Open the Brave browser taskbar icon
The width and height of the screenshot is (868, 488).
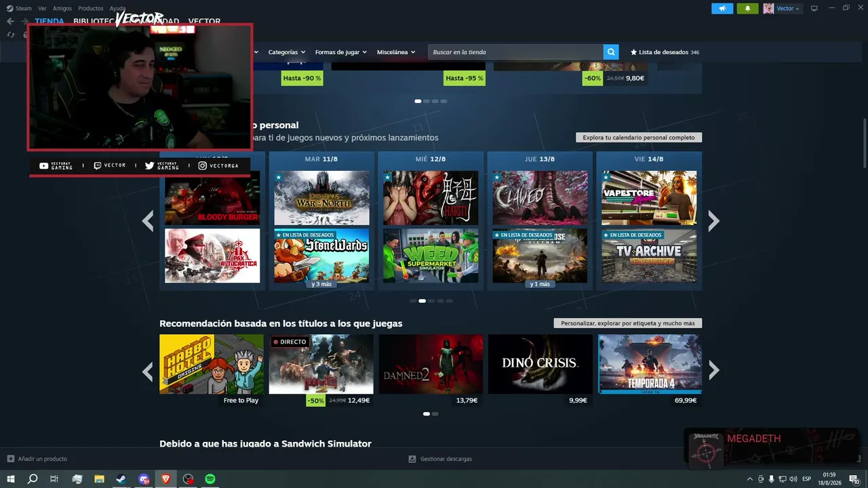[x=166, y=479]
